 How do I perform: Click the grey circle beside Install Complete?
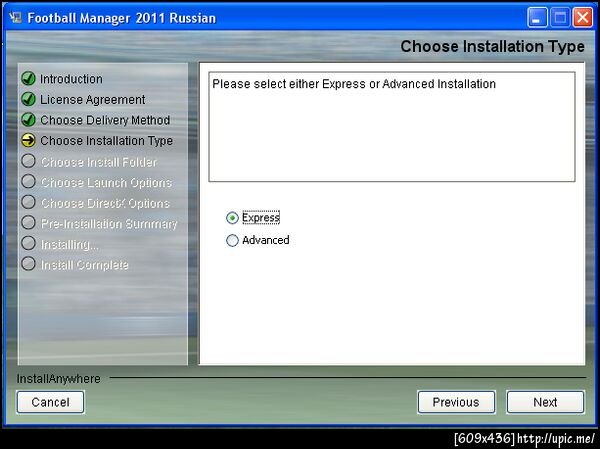[28, 264]
